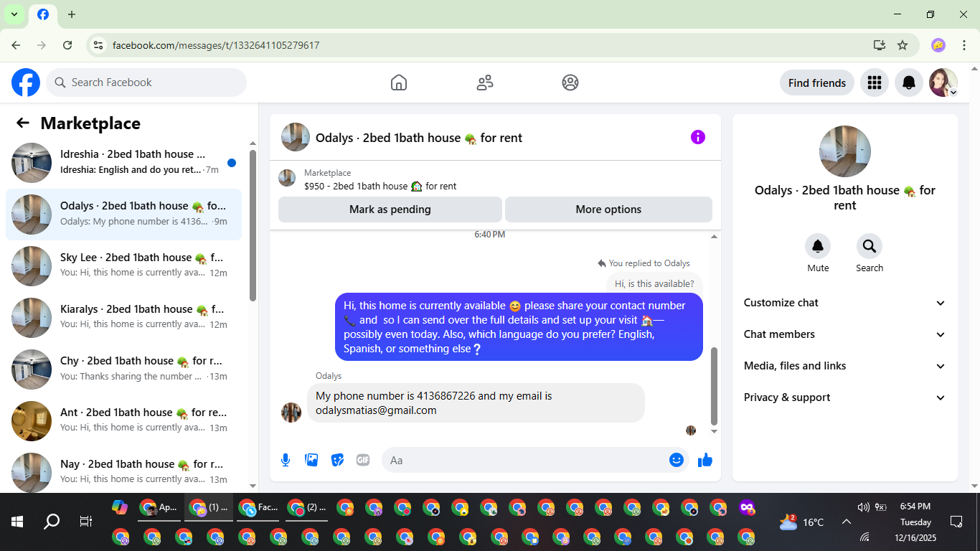Open Odalys chat header title

point(419,138)
